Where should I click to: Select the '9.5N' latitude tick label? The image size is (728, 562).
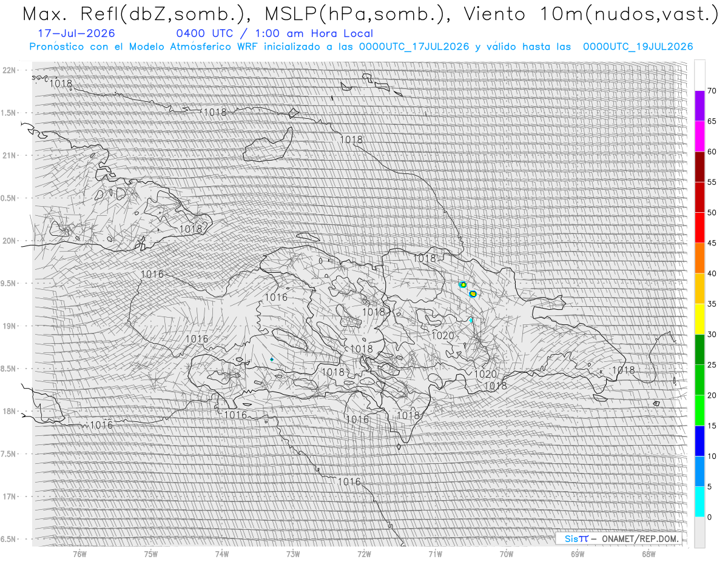point(8,283)
